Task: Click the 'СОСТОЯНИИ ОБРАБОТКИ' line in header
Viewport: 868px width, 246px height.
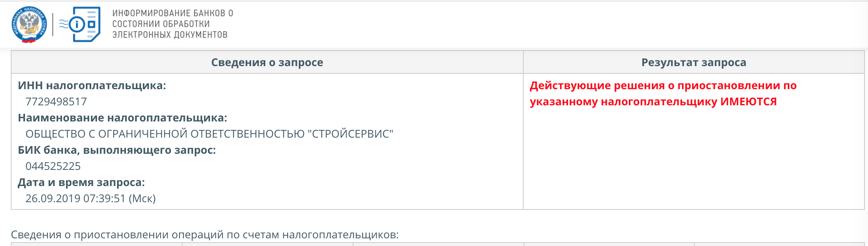Action: tap(161, 24)
